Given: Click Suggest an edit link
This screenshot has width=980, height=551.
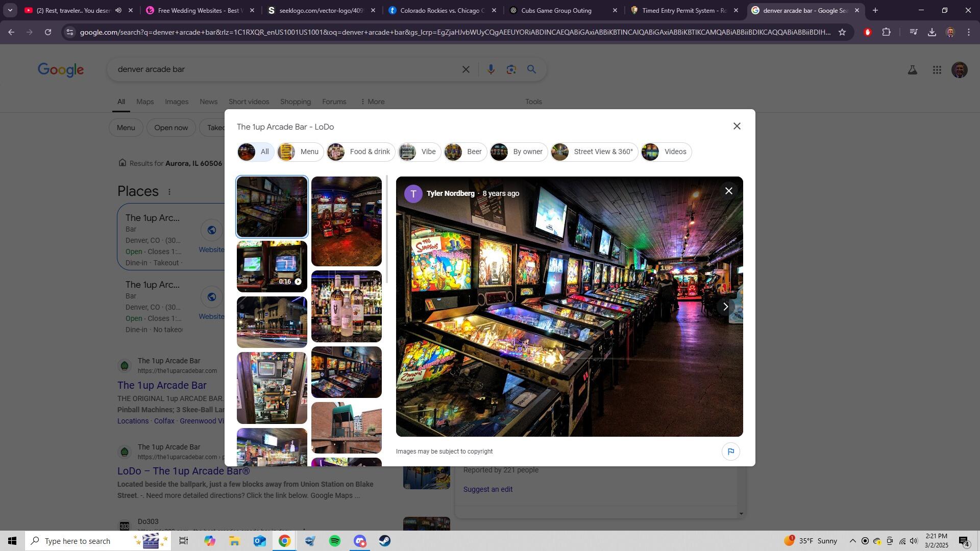Looking at the screenshot, I should click(487, 489).
